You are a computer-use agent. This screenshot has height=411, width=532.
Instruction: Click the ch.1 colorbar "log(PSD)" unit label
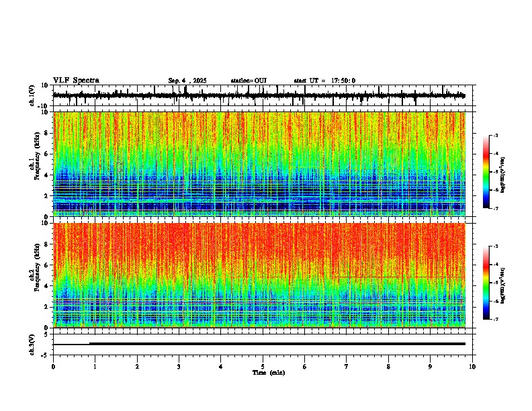pyautogui.click(x=503, y=175)
